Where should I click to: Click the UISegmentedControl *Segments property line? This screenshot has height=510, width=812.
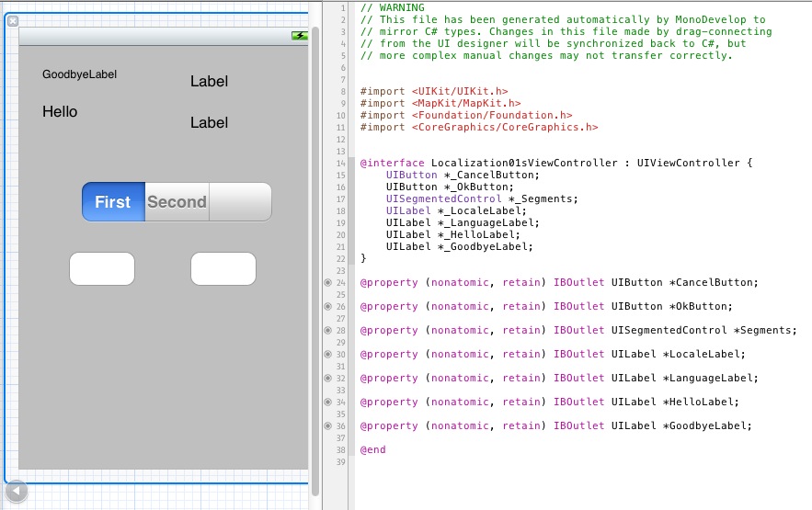(578, 330)
